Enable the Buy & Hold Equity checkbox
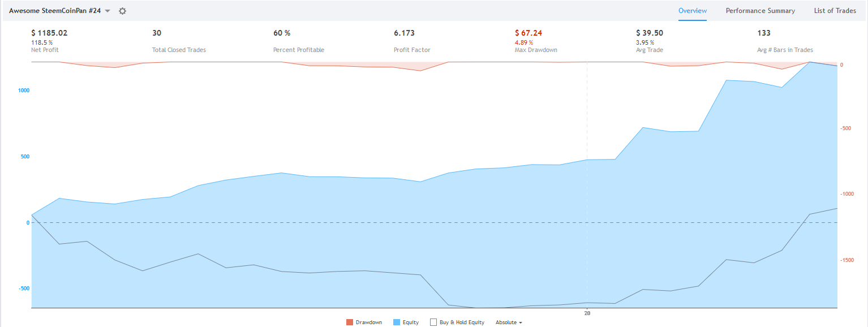 pos(433,322)
